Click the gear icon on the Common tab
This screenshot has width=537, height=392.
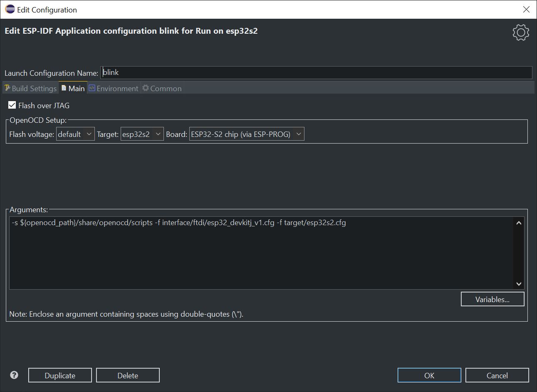click(x=145, y=88)
